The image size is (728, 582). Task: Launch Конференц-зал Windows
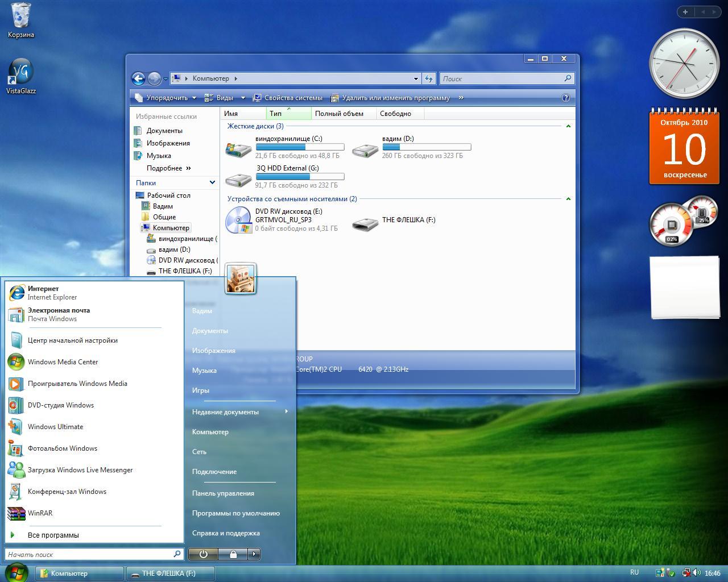(94, 492)
